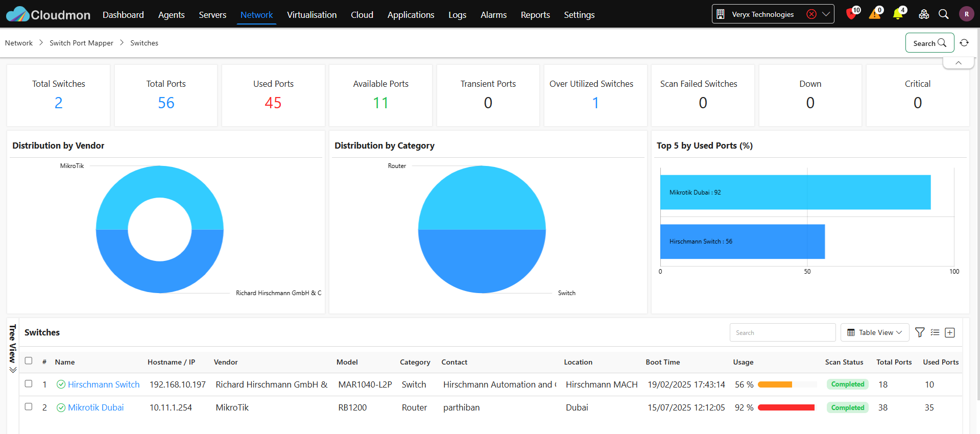Sort by the Name column header
This screenshot has height=434, width=980.
click(65, 362)
